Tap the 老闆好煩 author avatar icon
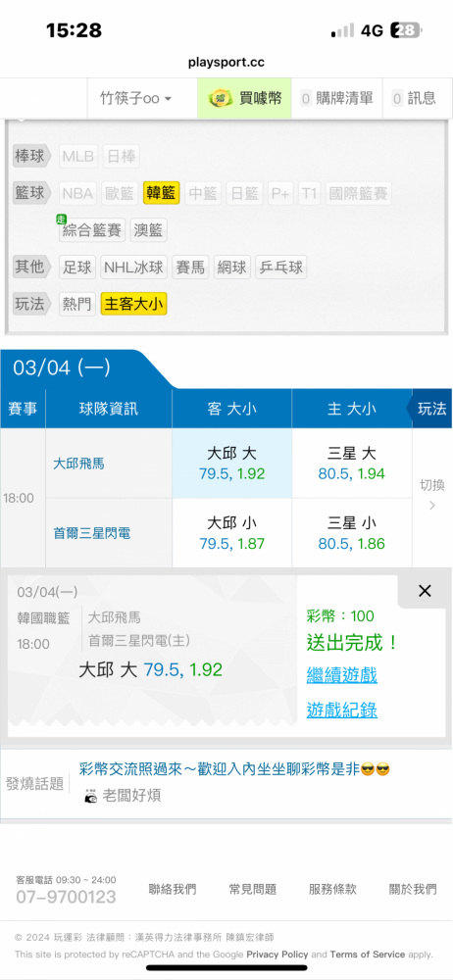Screen dimensions: 453x980 pos(91,796)
